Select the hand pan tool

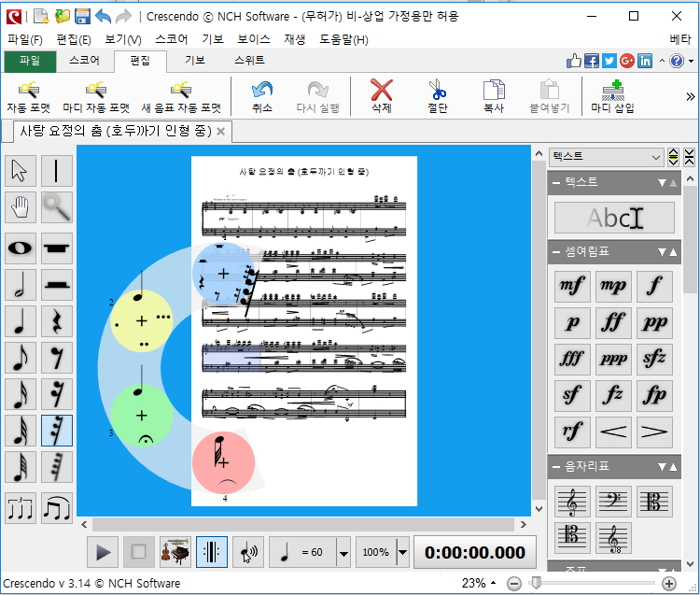click(x=21, y=207)
